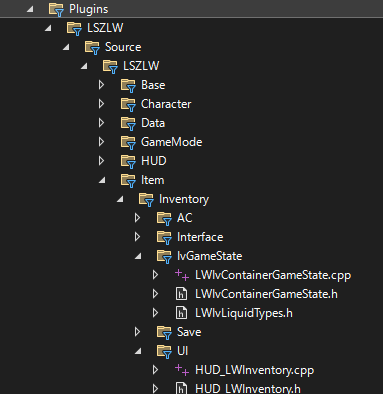Screen dimensions: 383x394
Task: Collapse the IvGameState folder
Action: coord(138,256)
